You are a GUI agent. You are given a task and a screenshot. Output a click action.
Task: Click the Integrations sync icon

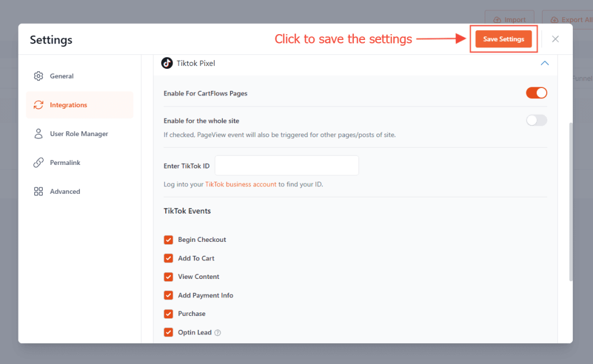(39, 105)
